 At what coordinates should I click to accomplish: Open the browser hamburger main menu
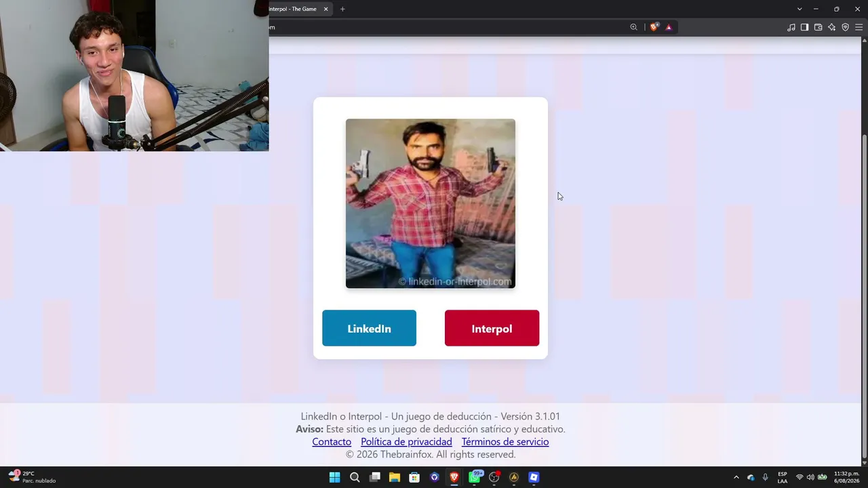click(x=859, y=27)
